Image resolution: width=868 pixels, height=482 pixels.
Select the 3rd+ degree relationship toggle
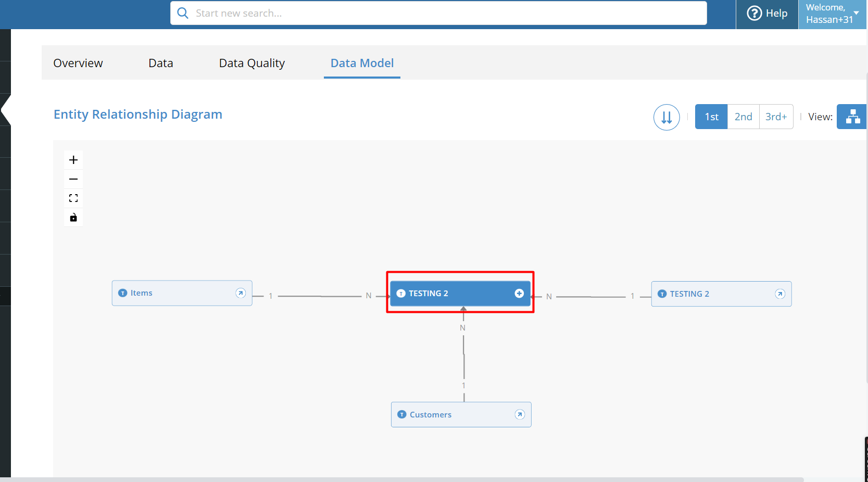pyautogui.click(x=776, y=117)
